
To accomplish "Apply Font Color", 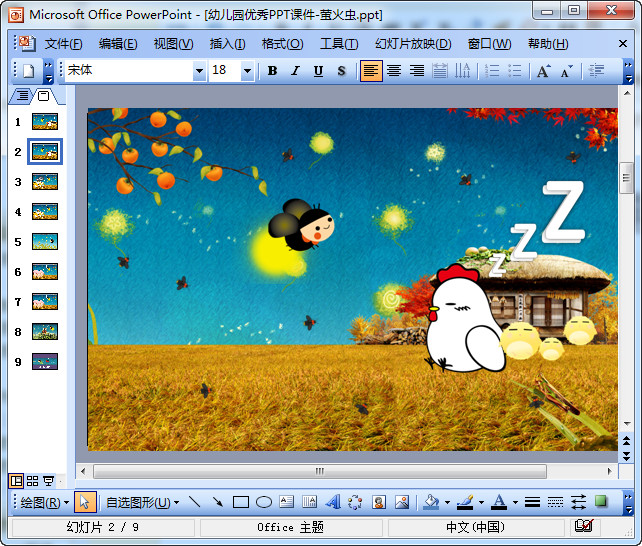I will click(499, 502).
